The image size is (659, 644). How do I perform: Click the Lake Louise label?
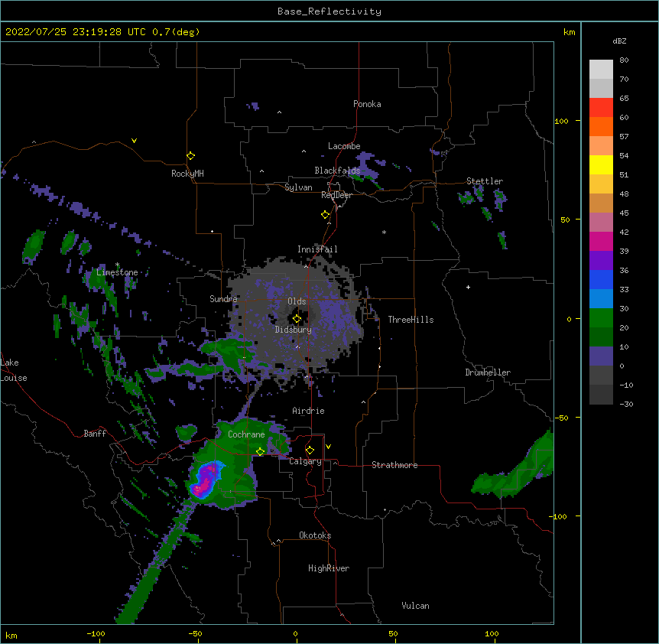14,370
